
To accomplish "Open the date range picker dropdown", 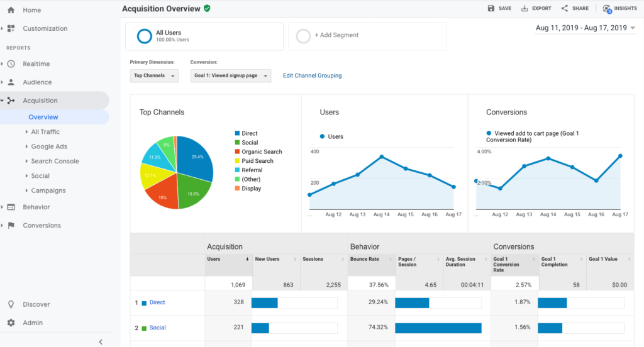I will 585,28.
